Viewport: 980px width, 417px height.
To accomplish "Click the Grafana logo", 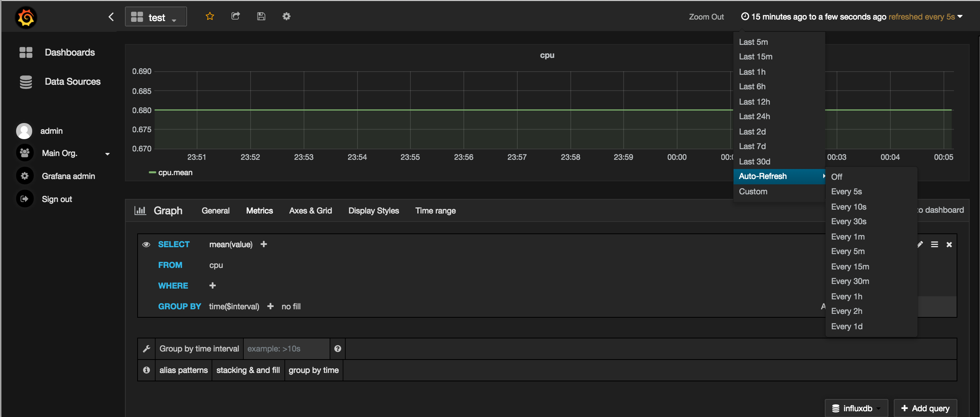I will coord(25,17).
